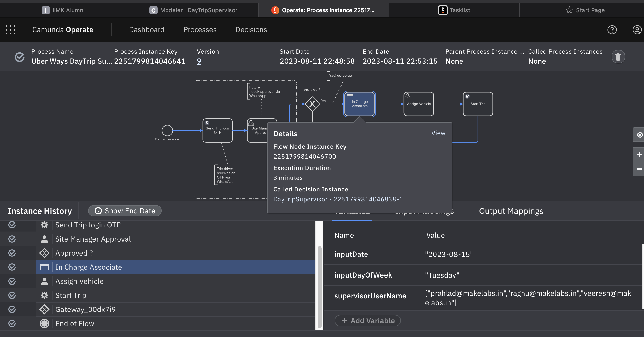Select the In Charge Associate diagram node
The image size is (644, 337).
pos(360,104)
